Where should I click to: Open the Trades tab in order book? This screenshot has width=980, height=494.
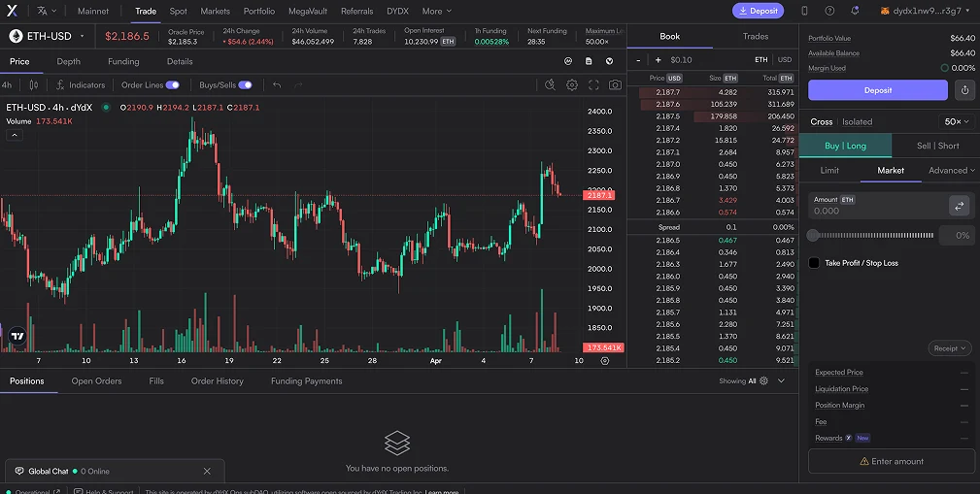(756, 36)
